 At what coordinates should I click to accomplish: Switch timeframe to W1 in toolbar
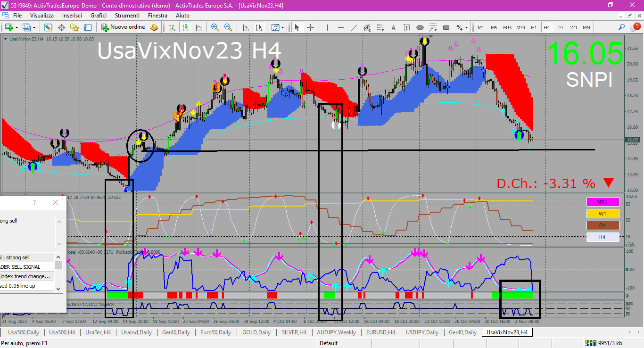[573, 27]
